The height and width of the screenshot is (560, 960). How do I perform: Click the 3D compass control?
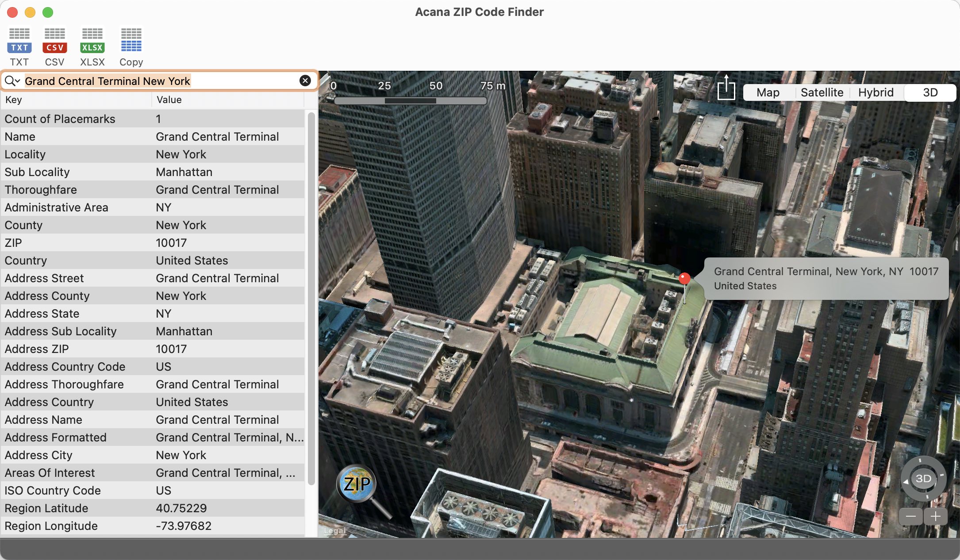click(x=923, y=478)
